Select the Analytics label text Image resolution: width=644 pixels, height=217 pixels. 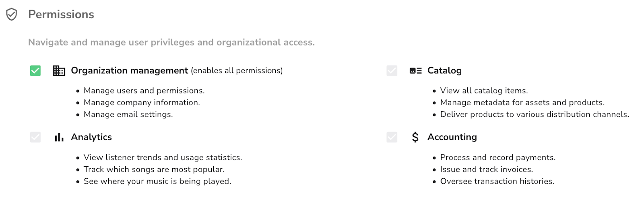point(91,137)
